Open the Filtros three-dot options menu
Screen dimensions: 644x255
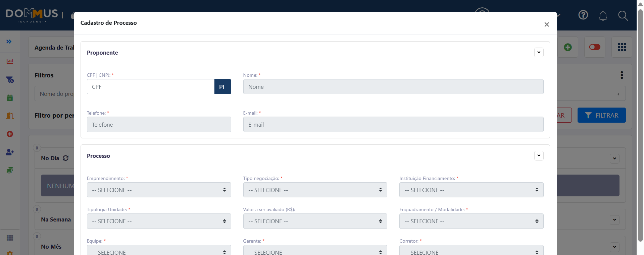(x=622, y=75)
